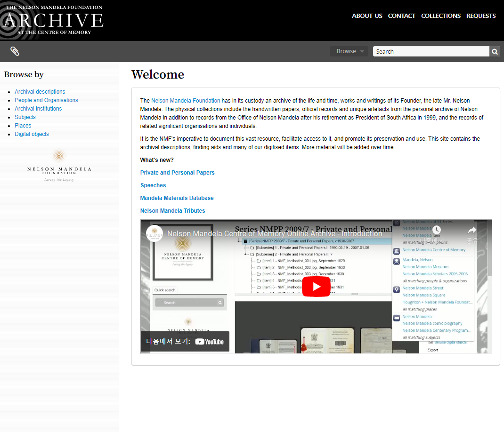Click the magnifying glass search button
This screenshot has height=432, width=504.
click(x=495, y=51)
